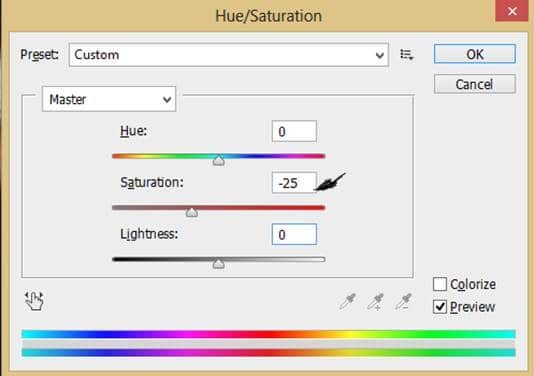
Task: Open the preset options menu icon
Action: pos(406,54)
